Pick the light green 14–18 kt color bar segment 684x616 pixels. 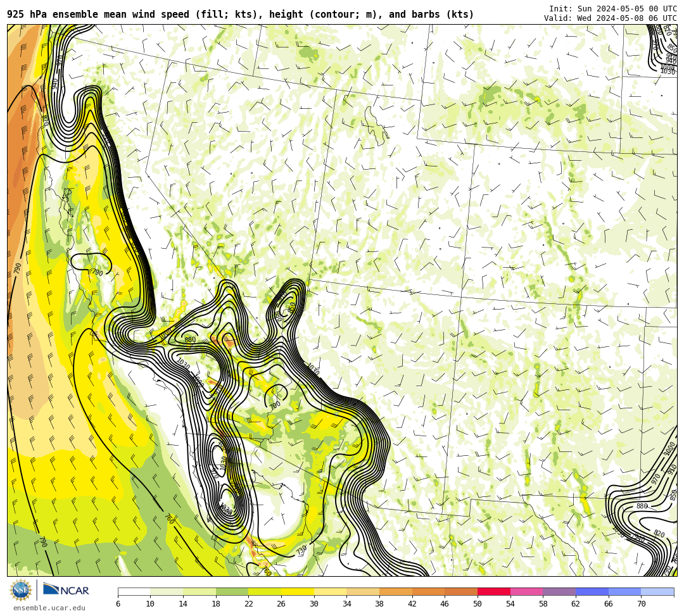199,591
